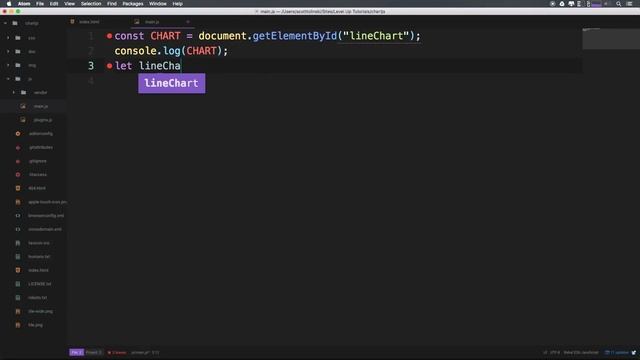This screenshot has width=640, height=360.
Task: Click line number 3 in the gutter
Action: point(91,66)
